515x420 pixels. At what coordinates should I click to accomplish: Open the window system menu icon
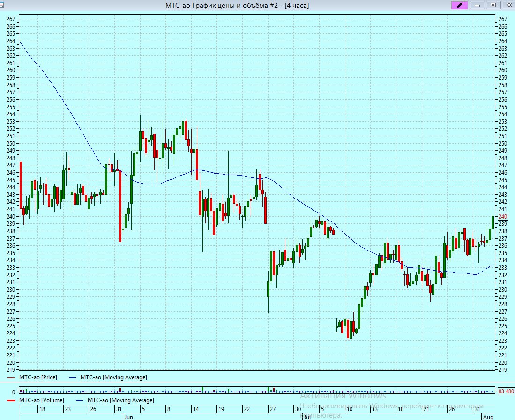(x=2, y=5)
